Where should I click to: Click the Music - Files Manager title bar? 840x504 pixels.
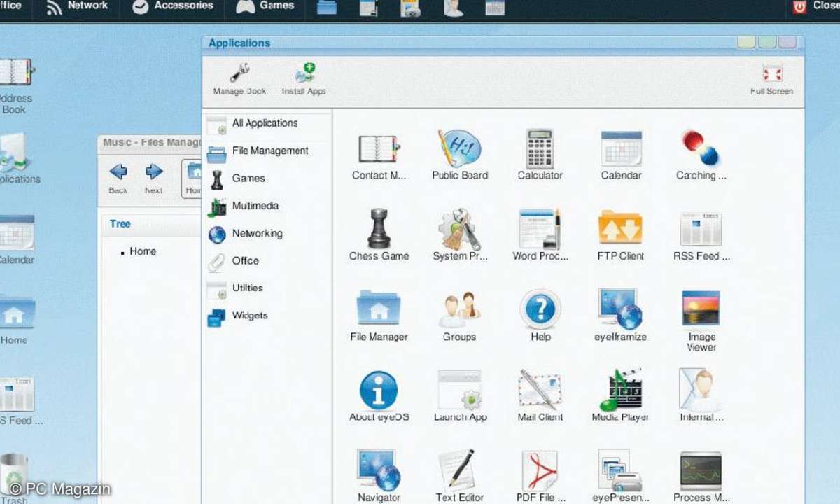coord(150,142)
